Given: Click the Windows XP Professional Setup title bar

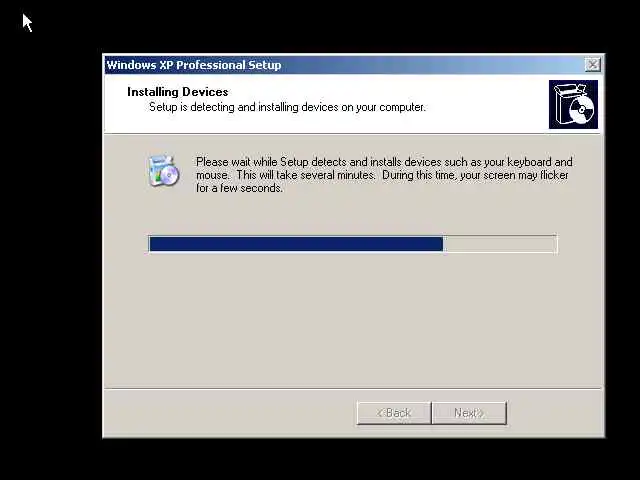Looking at the screenshot, I should click(x=353, y=64).
